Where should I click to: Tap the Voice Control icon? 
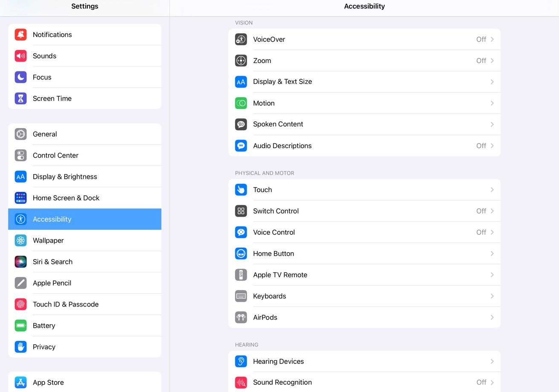[241, 232]
